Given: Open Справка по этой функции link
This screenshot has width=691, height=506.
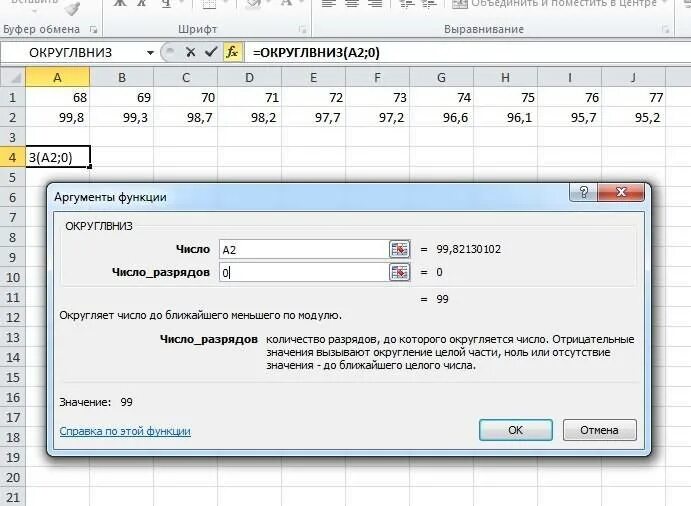Looking at the screenshot, I should (x=125, y=431).
